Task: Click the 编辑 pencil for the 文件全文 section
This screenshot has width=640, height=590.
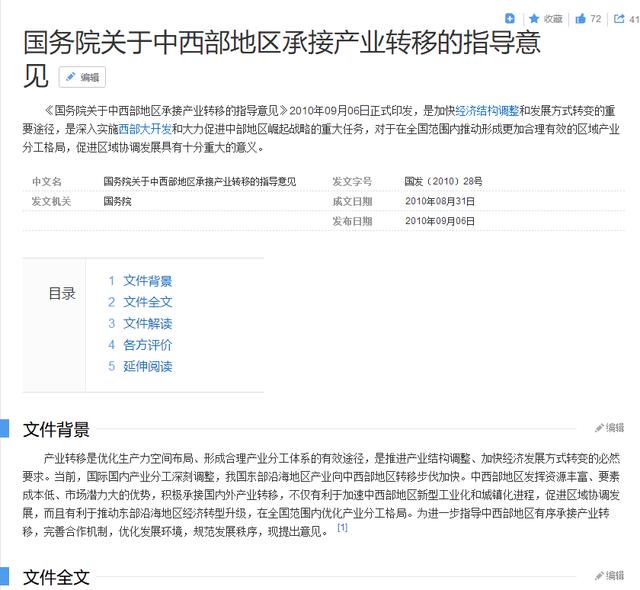Action: tap(609, 575)
